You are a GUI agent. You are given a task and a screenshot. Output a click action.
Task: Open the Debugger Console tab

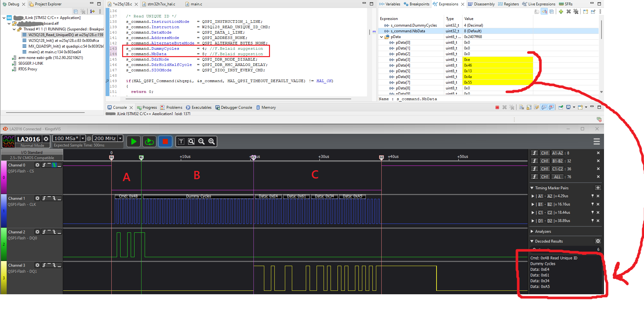pyautogui.click(x=233, y=107)
